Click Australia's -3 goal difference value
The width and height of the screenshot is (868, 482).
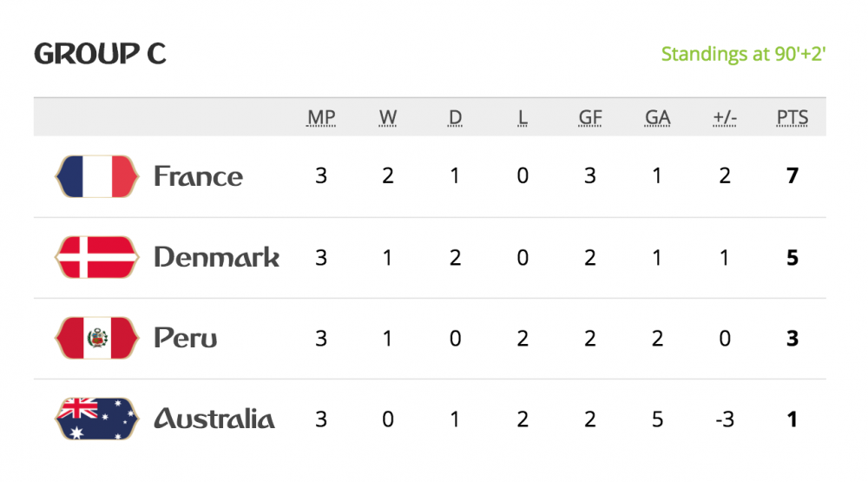coord(724,419)
